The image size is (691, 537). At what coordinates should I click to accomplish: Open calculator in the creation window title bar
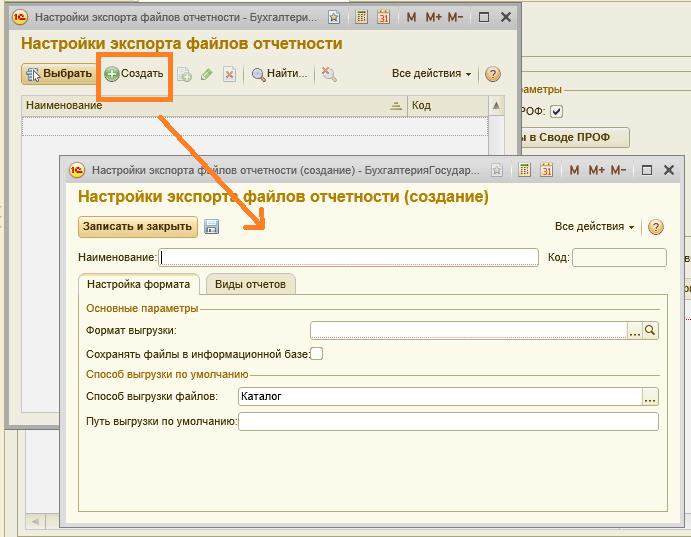524,170
